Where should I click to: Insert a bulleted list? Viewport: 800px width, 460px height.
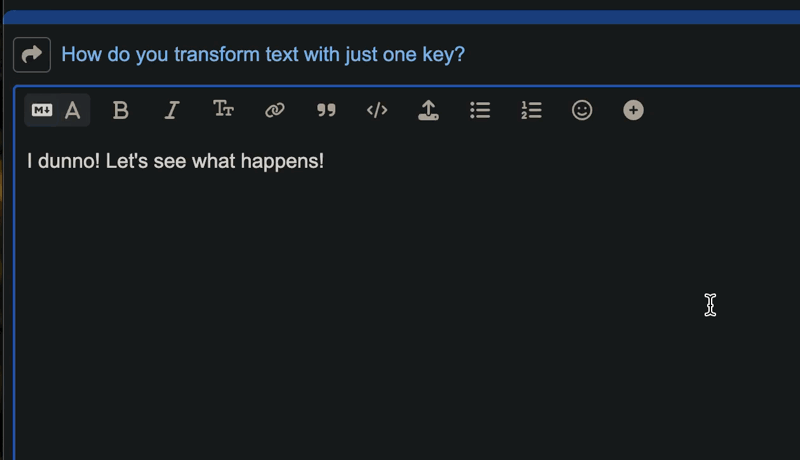pyautogui.click(x=480, y=110)
